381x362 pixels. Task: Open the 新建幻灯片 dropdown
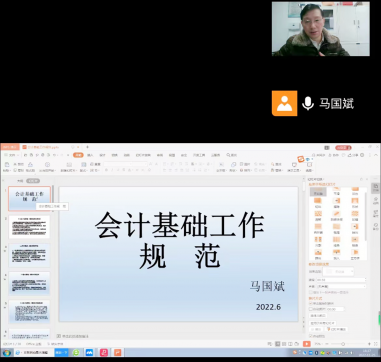(x=69, y=170)
